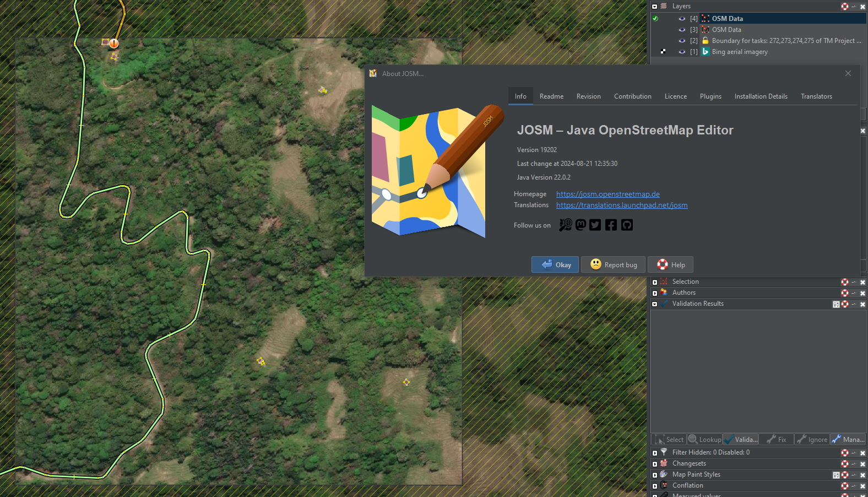
Task: Open the Twitter icon in About dialog
Action: (x=595, y=225)
